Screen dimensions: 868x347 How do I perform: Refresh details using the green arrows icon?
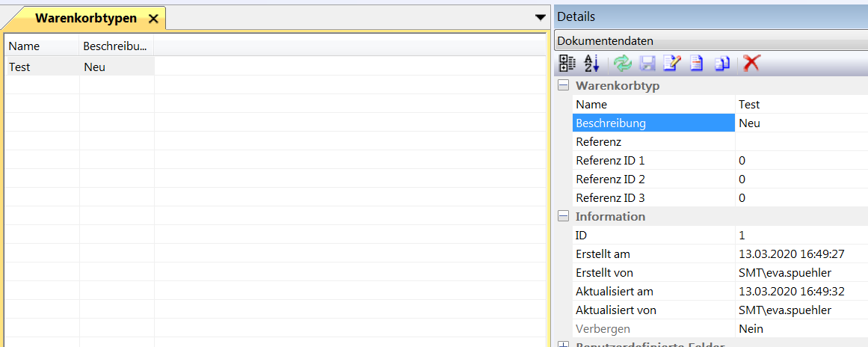pos(622,64)
